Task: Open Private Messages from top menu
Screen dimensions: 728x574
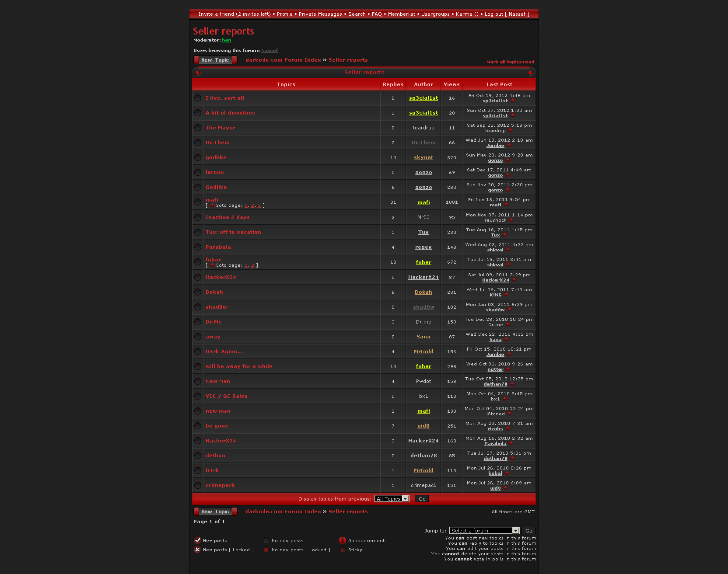Action: (x=320, y=14)
